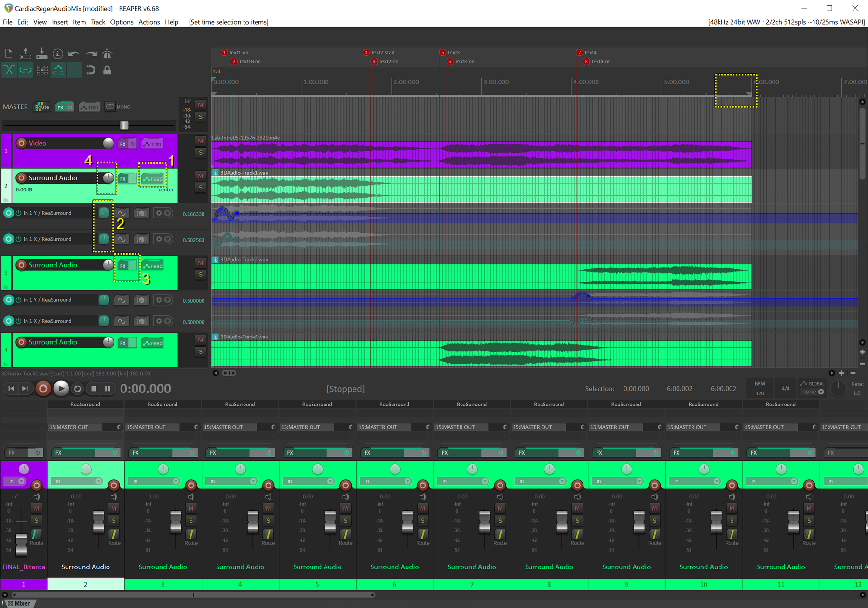The image size is (868, 608).
Task: Toggle envelope points move with items icon
Action: [x=58, y=70]
